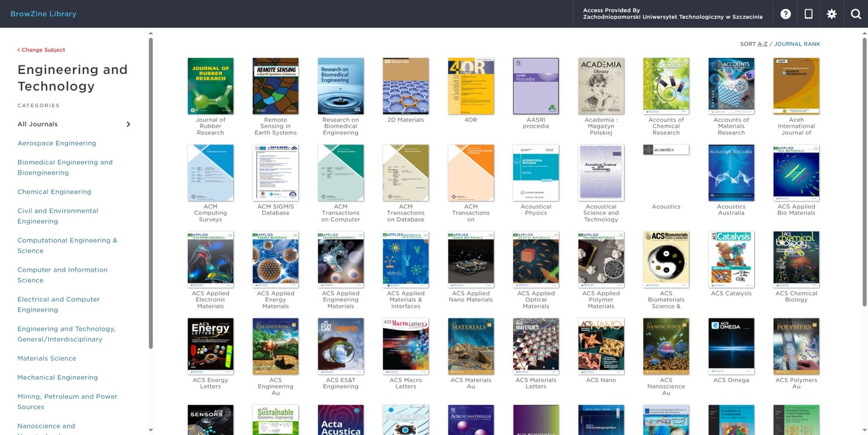Select Aerospace Engineering category

pyautogui.click(x=57, y=143)
